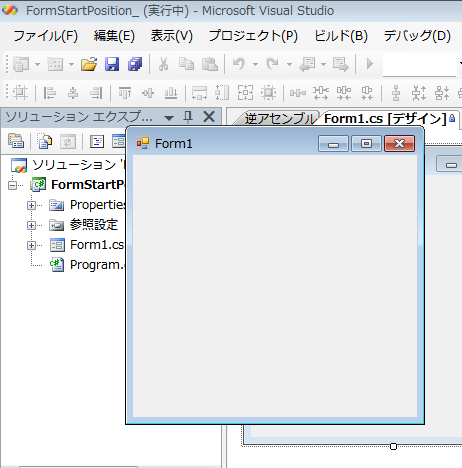Click the Copy icon
462x468 pixels.
point(186,64)
